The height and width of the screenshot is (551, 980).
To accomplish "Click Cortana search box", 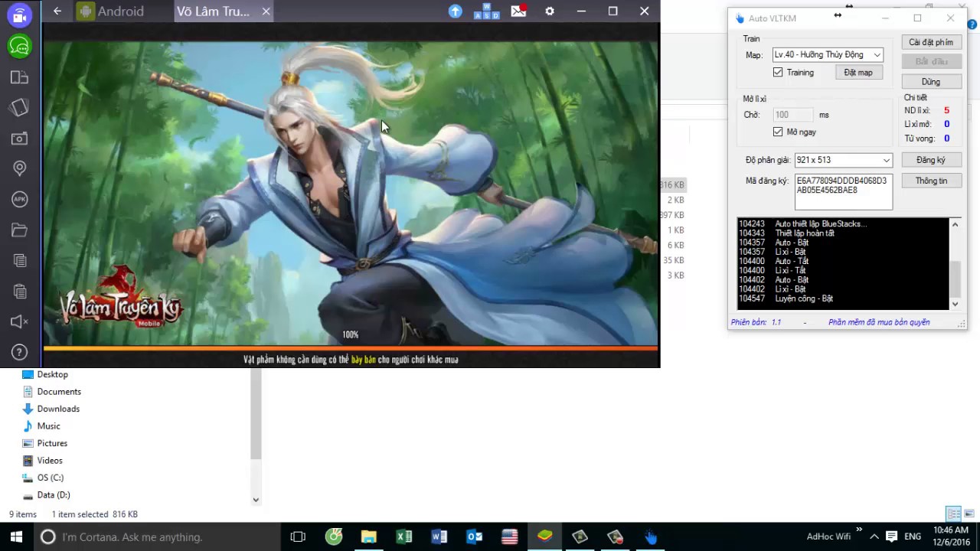I will 156,536.
